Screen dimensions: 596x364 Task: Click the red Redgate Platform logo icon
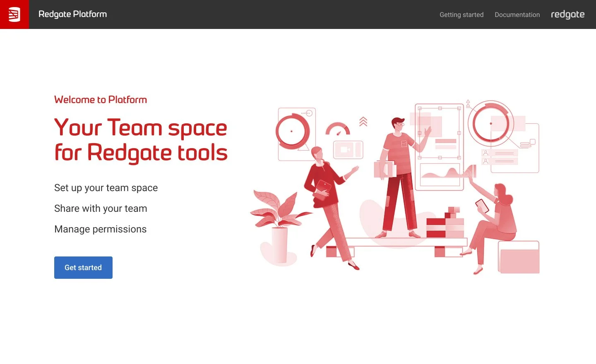click(x=14, y=14)
